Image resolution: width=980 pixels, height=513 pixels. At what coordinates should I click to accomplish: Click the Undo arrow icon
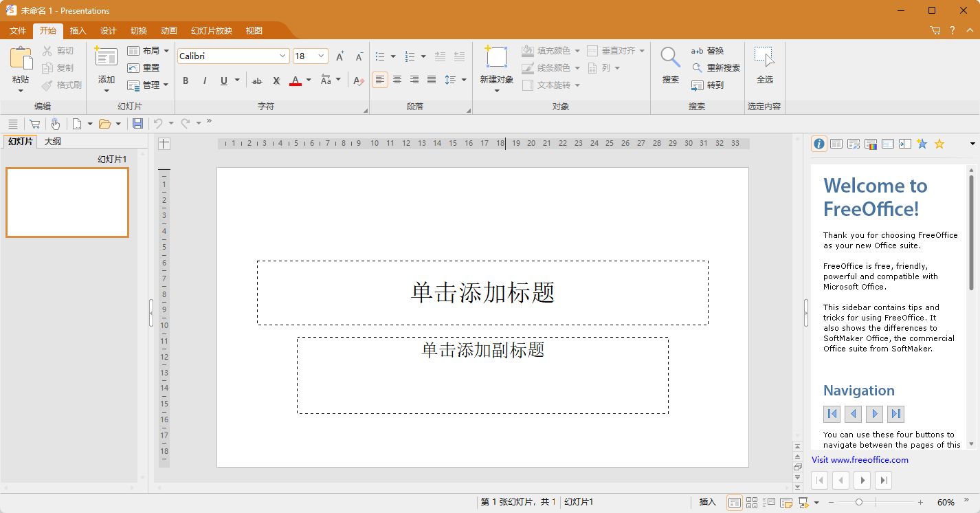(158, 124)
